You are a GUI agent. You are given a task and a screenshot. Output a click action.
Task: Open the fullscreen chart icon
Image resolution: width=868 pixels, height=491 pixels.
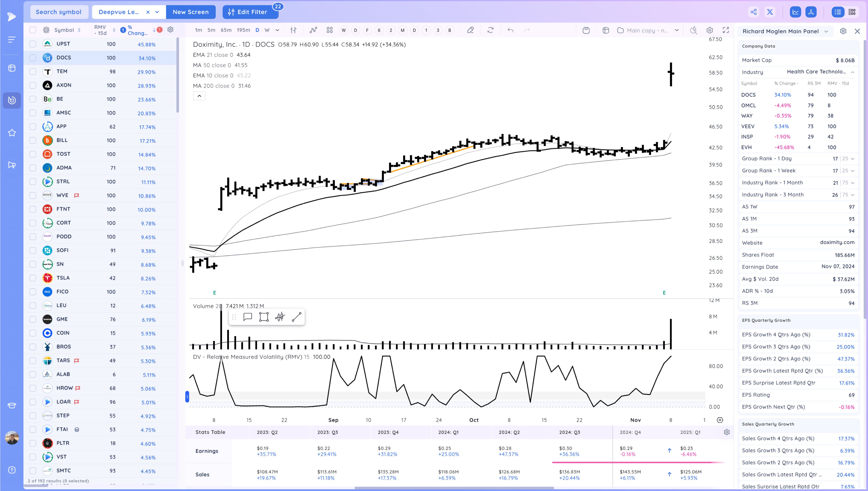click(x=726, y=30)
